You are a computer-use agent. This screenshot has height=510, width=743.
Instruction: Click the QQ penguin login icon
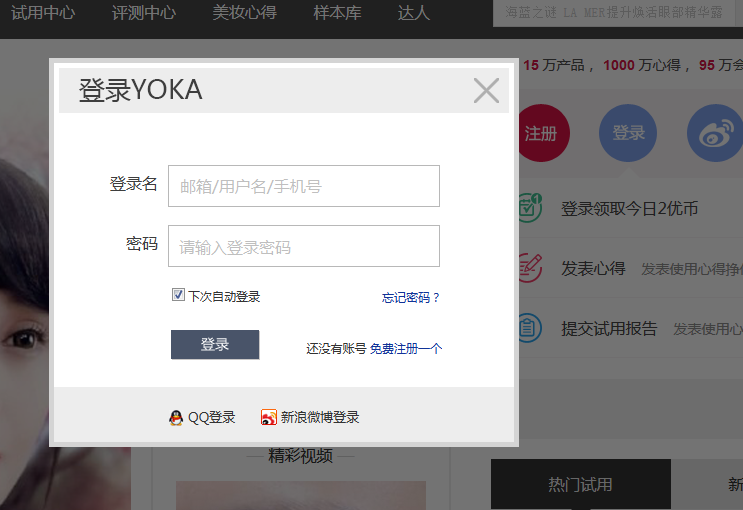click(176, 418)
